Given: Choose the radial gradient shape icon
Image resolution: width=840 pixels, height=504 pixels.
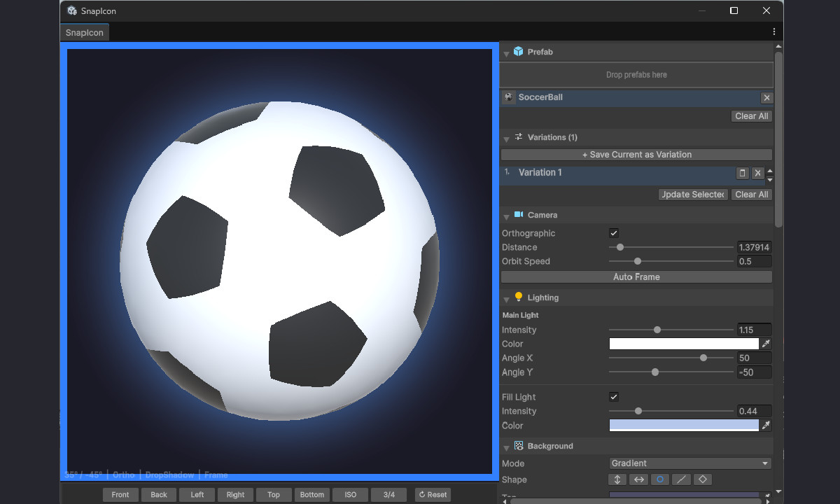Looking at the screenshot, I should point(660,479).
